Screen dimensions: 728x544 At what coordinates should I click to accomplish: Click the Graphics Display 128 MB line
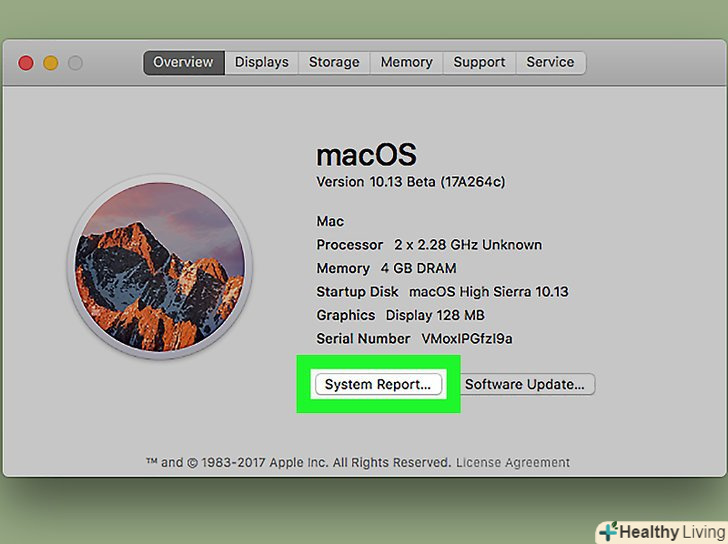point(400,315)
